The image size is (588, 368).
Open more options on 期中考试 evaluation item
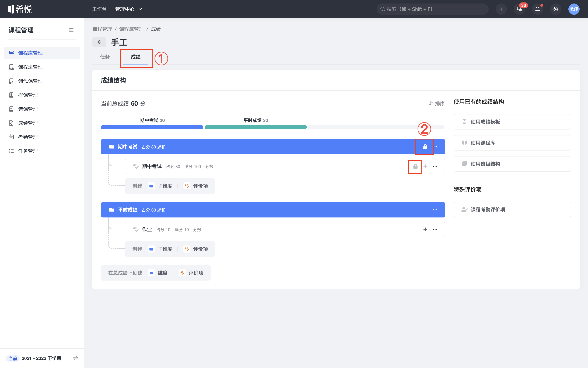(435, 166)
